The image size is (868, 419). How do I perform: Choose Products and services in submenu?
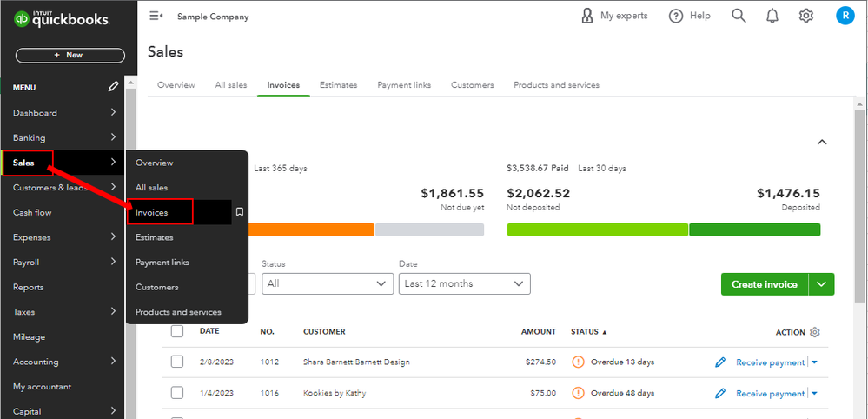(x=178, y=312)
